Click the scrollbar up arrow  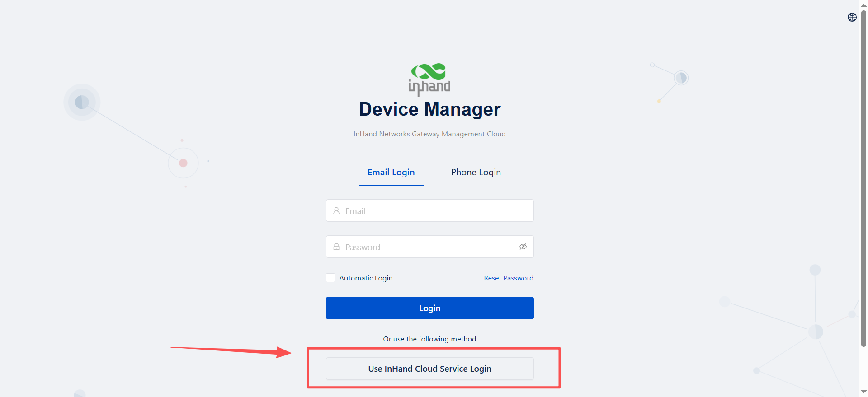click(x=863, y=5)
